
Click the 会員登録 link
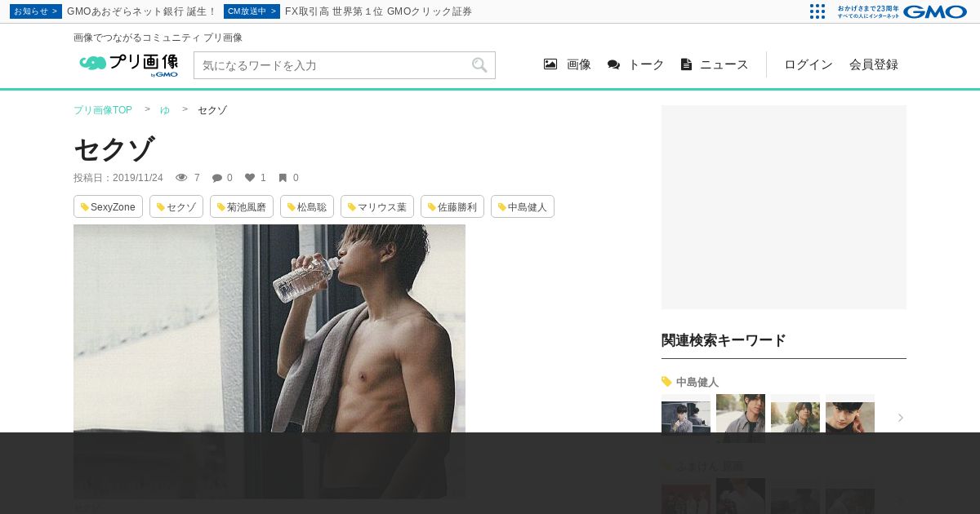click(x=874, y=64)
